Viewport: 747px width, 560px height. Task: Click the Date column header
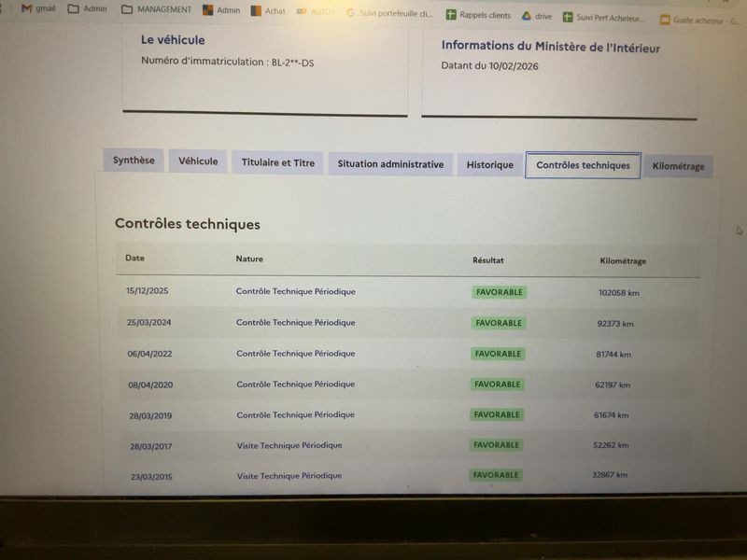click(134, 258)
